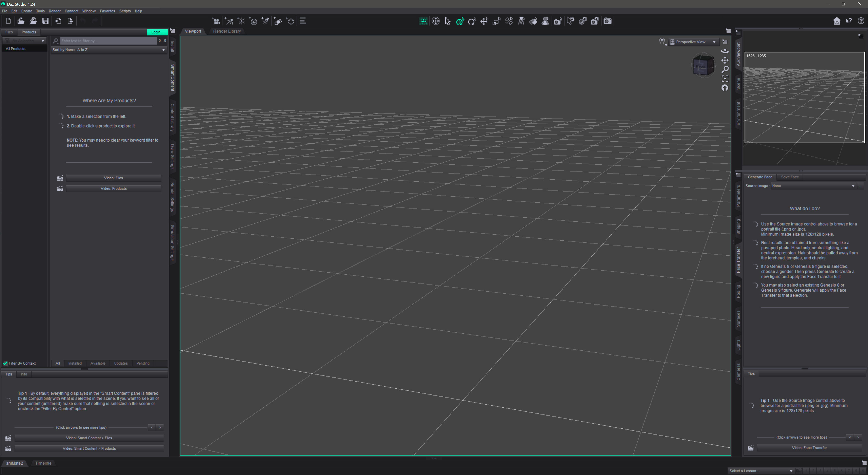Reset the view with the viewport home icon

(x=725, y=88)
